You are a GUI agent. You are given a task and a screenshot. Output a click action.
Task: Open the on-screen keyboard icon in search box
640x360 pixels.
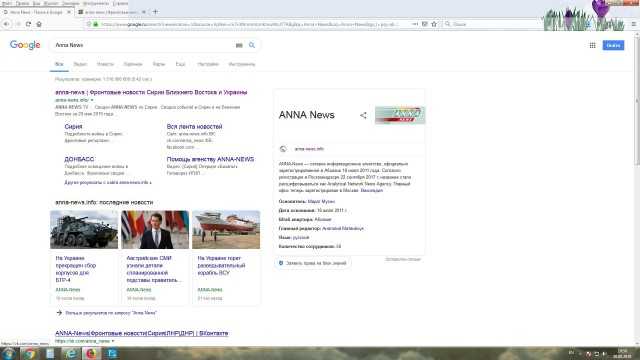pyautogui.click(x=239, y=45)
